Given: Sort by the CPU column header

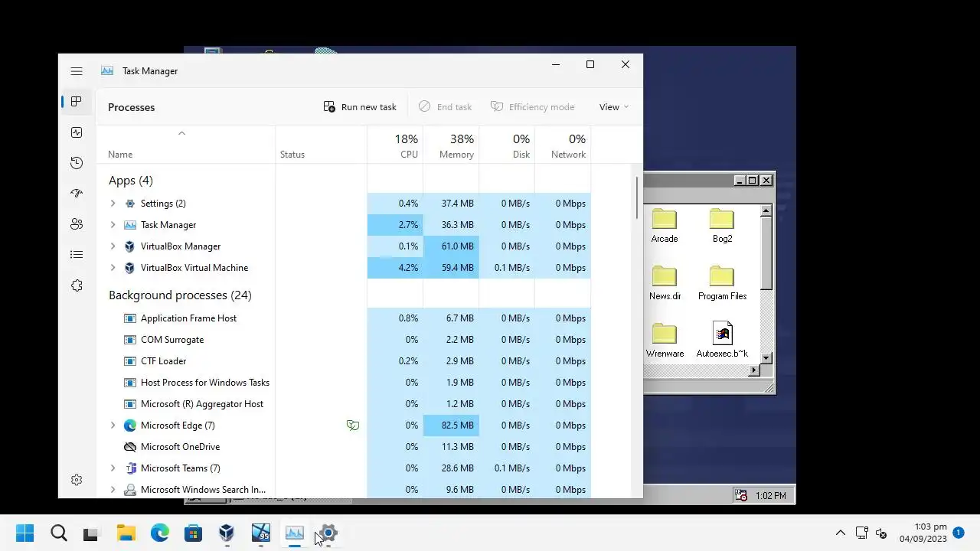Looking at the screenshot, I should point(395,145).
